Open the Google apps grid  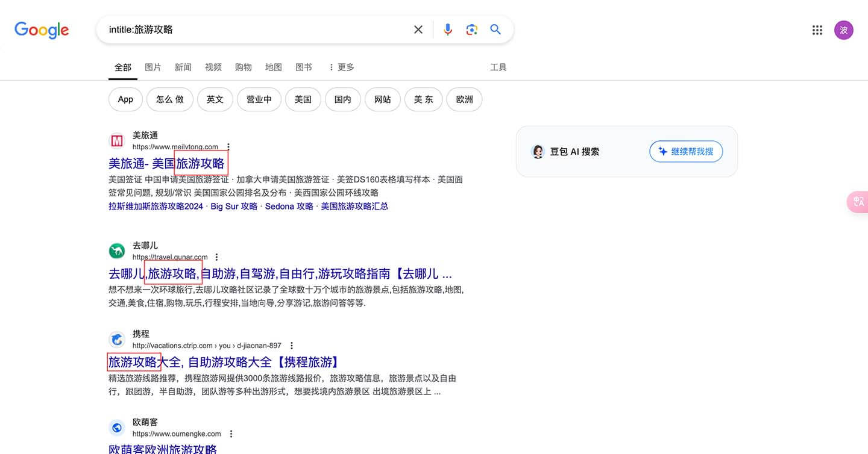click(x=817, y=30)
